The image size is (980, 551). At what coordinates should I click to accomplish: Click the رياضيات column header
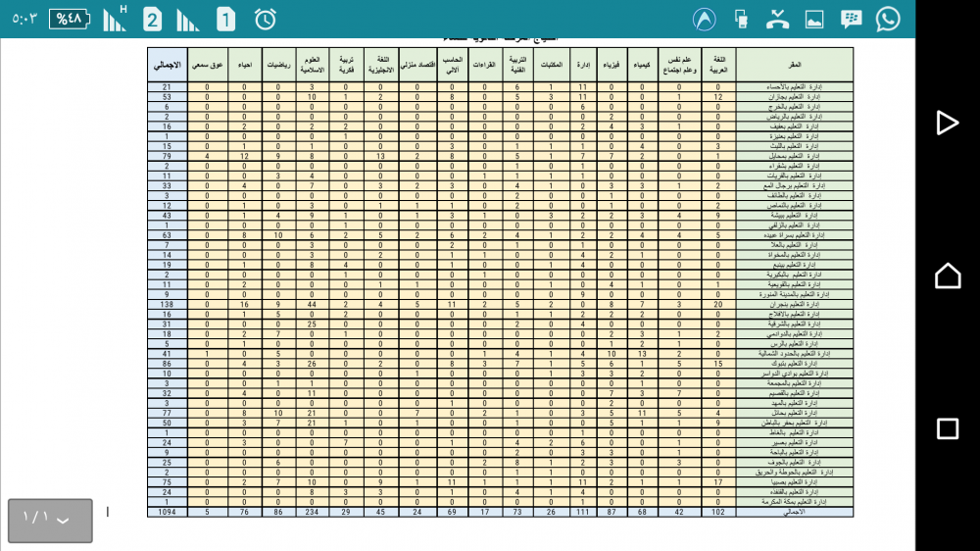point(278,65)
